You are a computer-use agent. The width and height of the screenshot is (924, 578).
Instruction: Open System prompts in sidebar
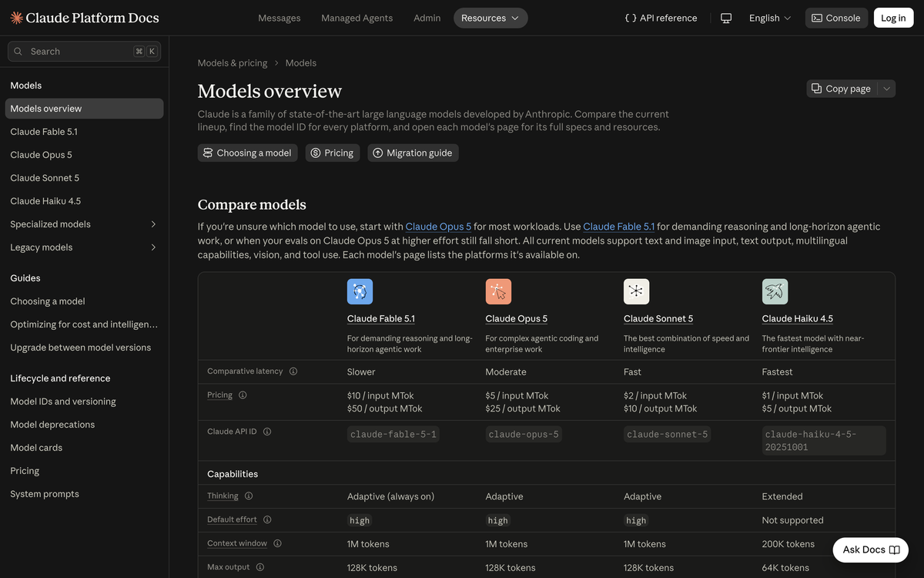(x=84, y=494)
